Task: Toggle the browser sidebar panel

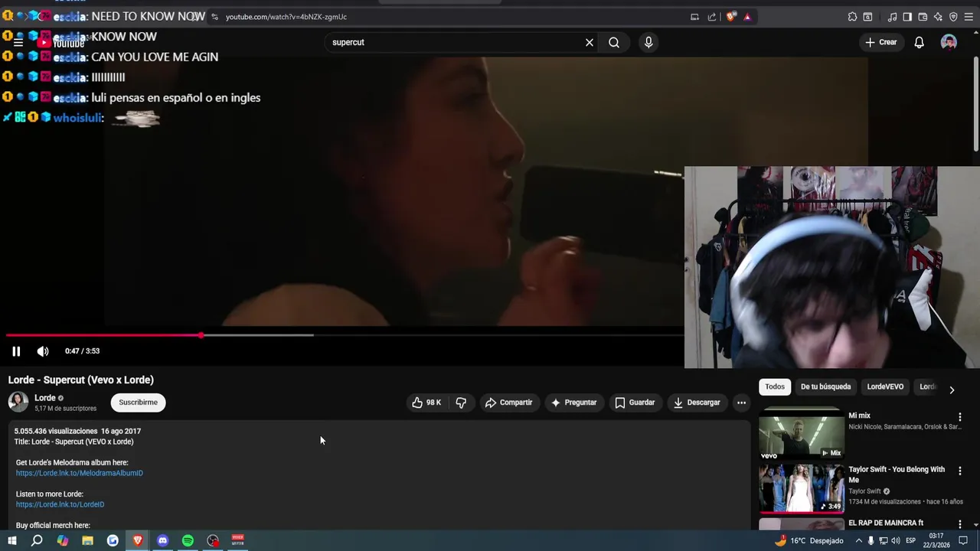Action: pyautogui.click(x=907, y=17)
